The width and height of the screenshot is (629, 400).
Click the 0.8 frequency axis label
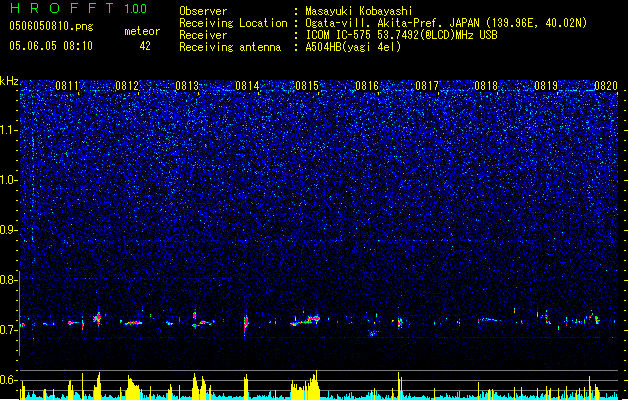(9, 280)
